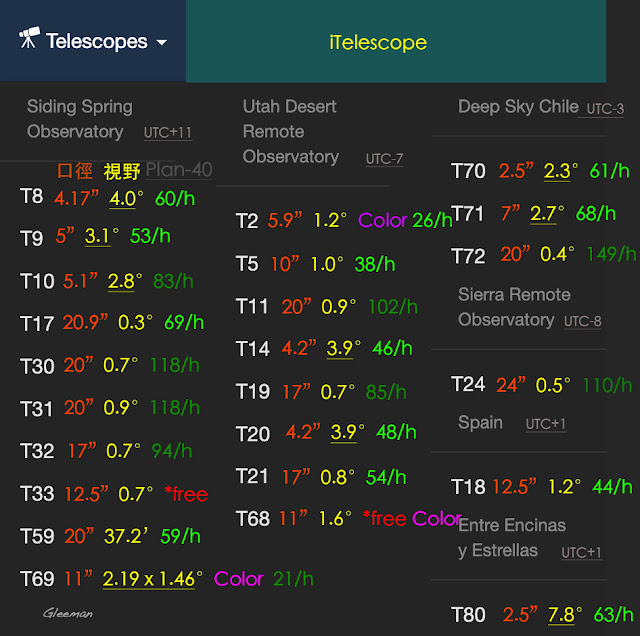640x636 pixels.
Task: Select telescope T69 entry
Action: coord(37,579)
